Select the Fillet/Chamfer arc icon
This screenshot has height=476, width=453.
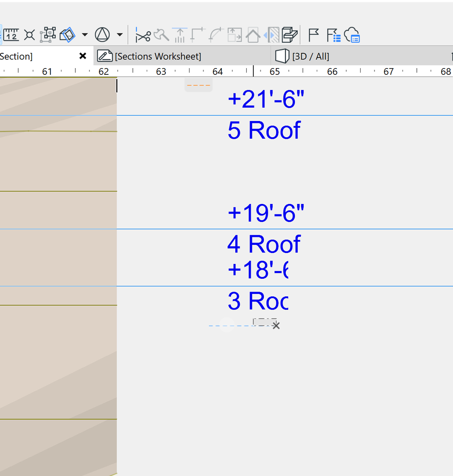216,35
